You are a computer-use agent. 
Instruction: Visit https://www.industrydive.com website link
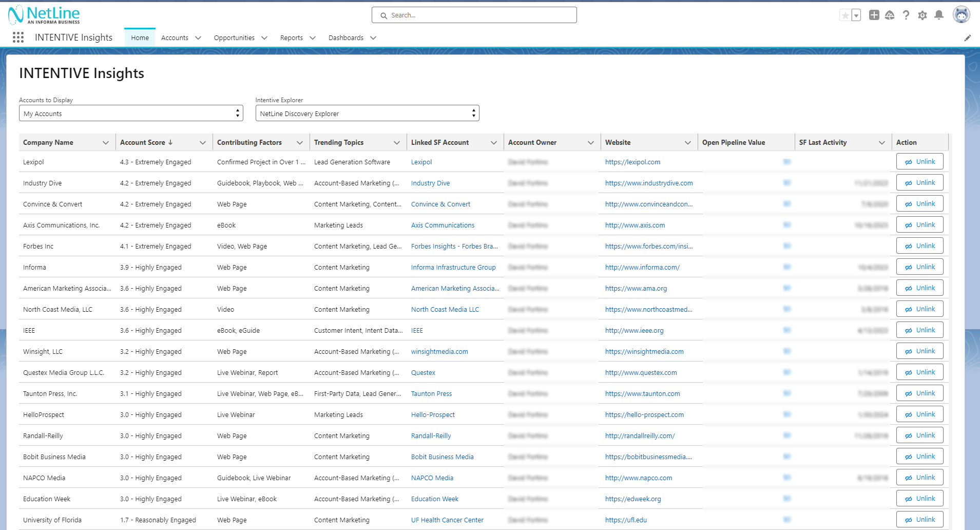point(649,183)
